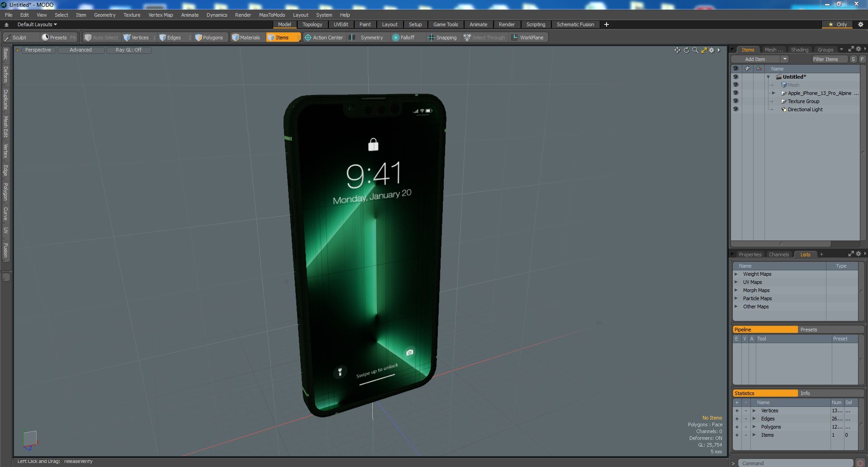
Task: Click the Ray GL: Off button
Action: pyautogui.click(x=128, y=50)
